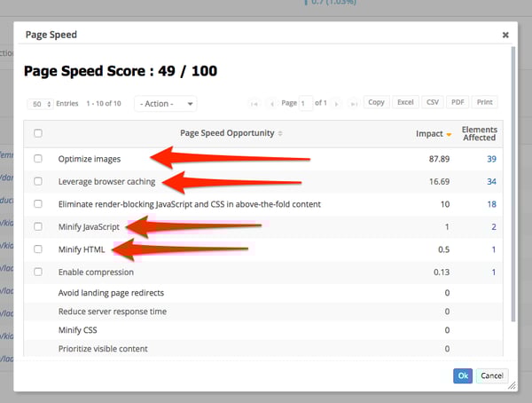Go to previous page pagination icon
This screenshot has width=532, height=403.
272,104
